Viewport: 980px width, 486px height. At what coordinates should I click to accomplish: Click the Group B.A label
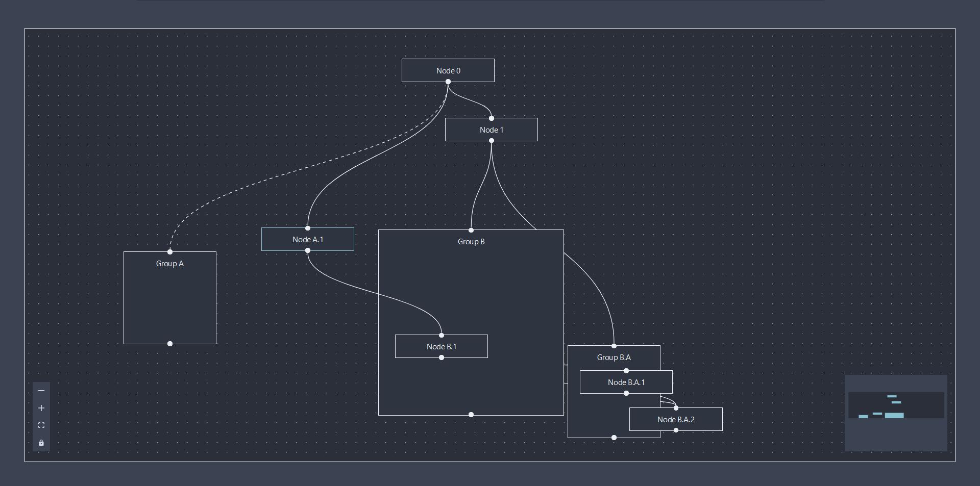coord(614,357)
